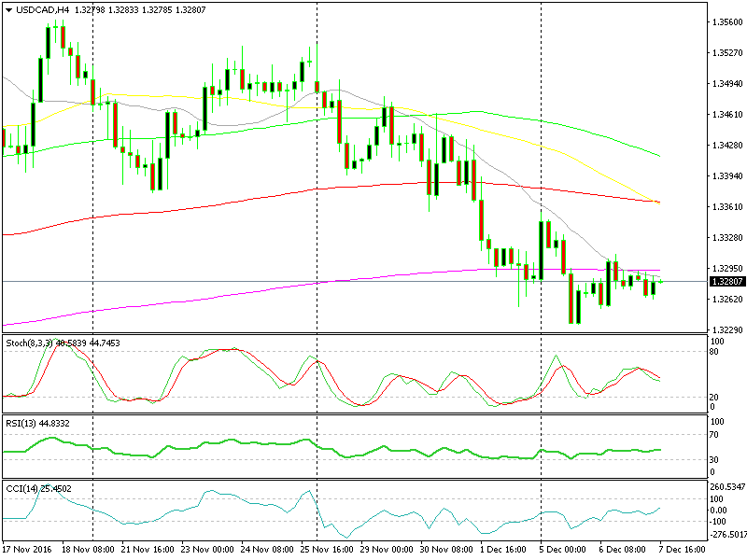
Task: Select the USDCAD,H4 symbol title text
Action: click(43, 9)
